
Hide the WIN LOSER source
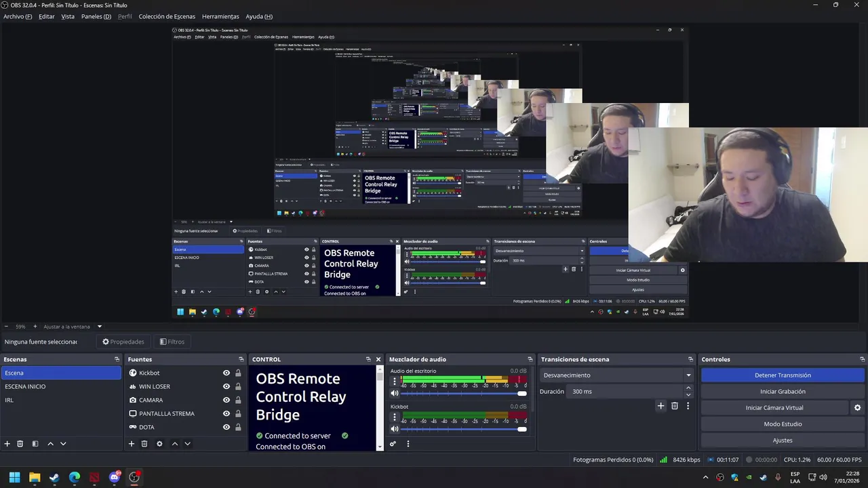[226, 386]
